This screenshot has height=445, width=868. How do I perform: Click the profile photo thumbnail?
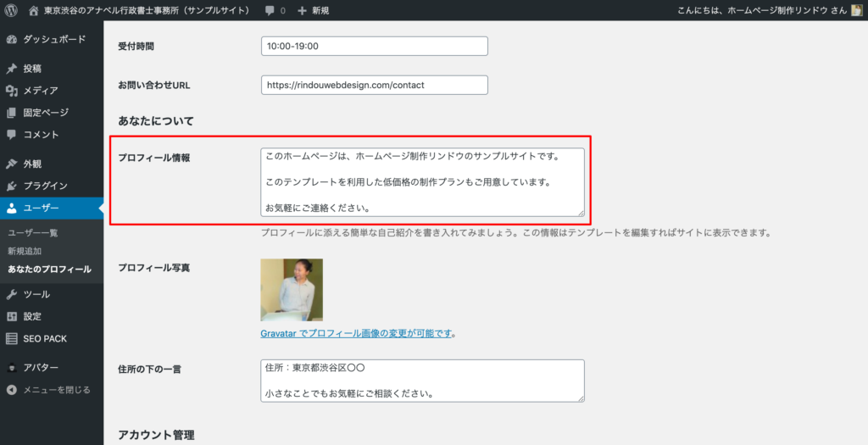click(292, 290)
